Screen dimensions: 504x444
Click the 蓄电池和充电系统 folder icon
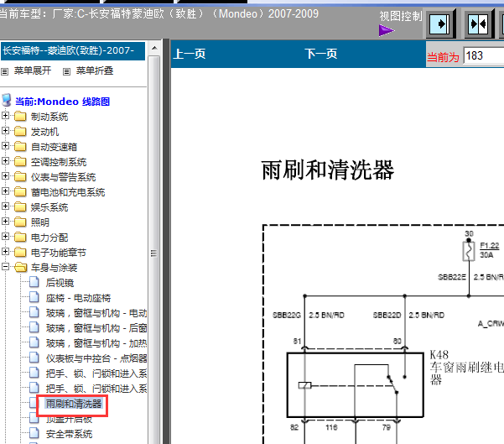pos(20,191)
